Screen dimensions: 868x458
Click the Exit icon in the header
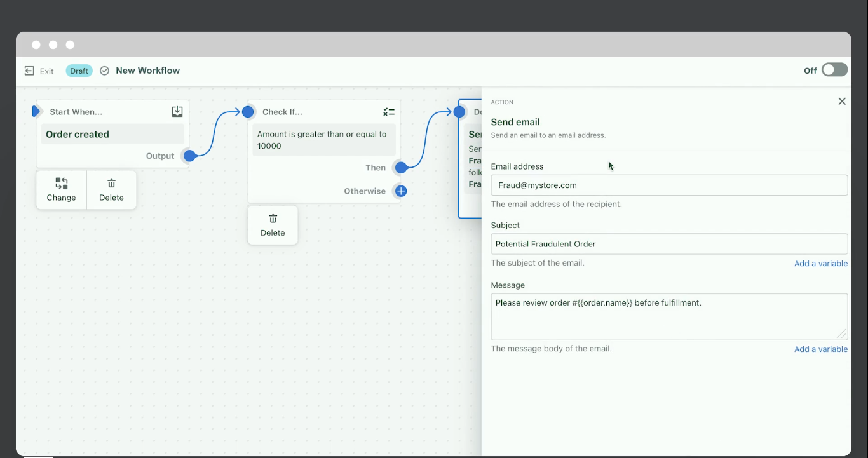point(29,71)
